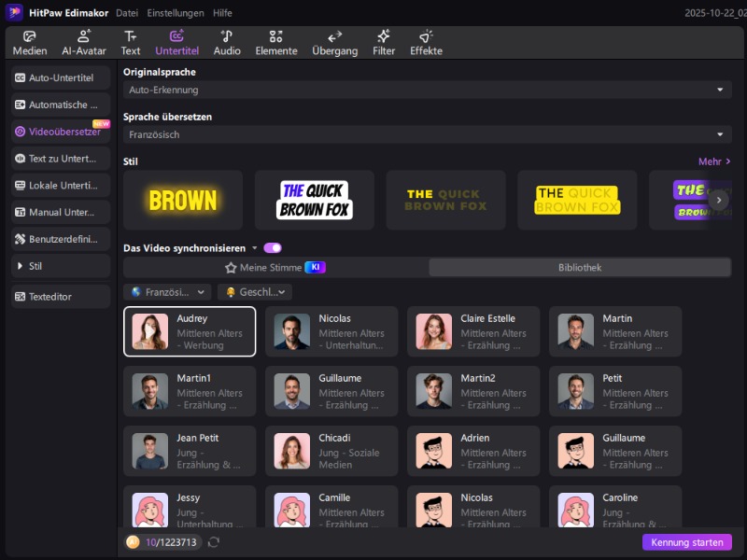Open the Audio tool icon
The width and height of the screenshot is (747, 560).
[227, 36]
